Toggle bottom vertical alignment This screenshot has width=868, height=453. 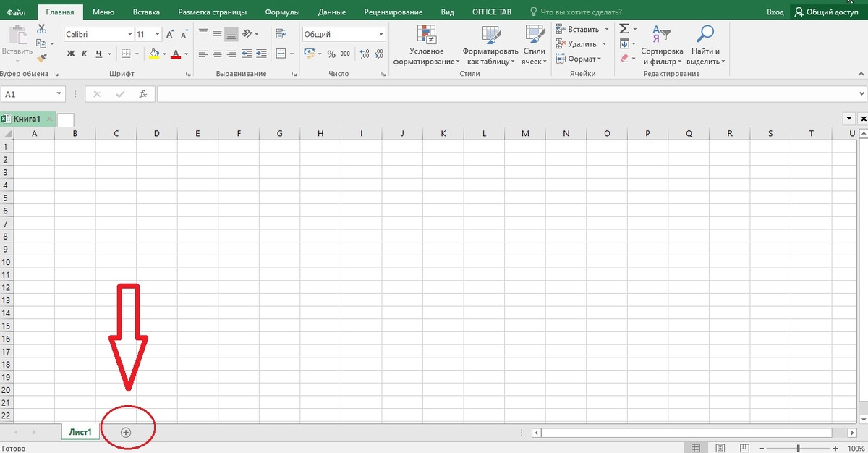click(231, 34)
